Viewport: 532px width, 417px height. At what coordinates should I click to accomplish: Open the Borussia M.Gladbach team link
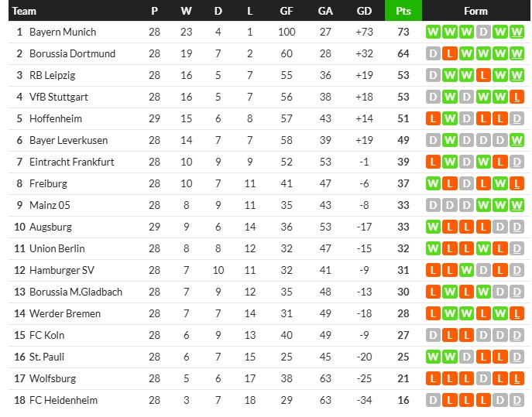click(x=75, y=292)
